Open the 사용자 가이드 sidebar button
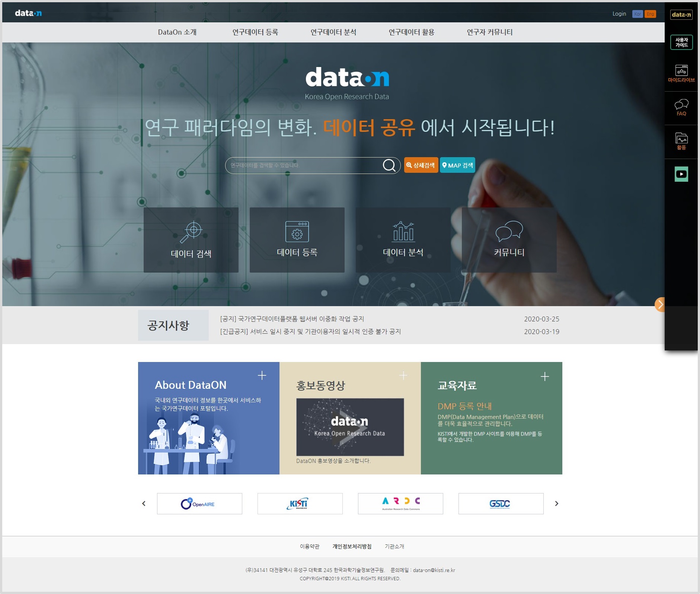700x594 pixels. tap(681, 42)
